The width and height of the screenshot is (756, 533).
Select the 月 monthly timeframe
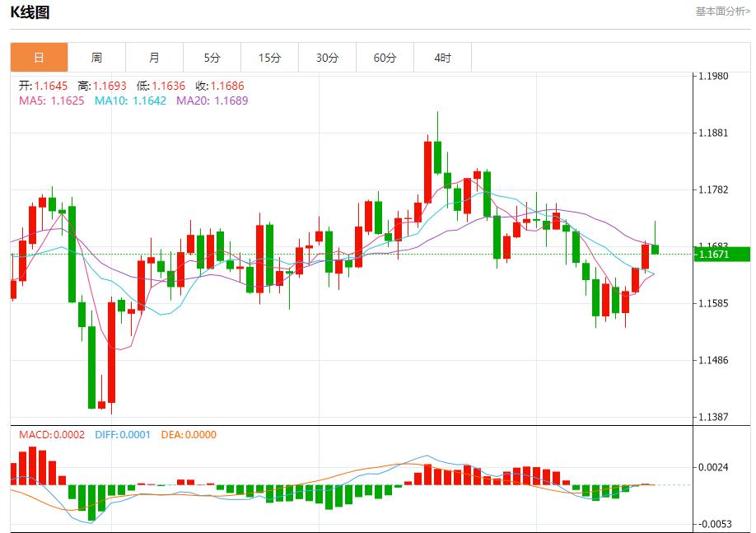pos(154,57)
